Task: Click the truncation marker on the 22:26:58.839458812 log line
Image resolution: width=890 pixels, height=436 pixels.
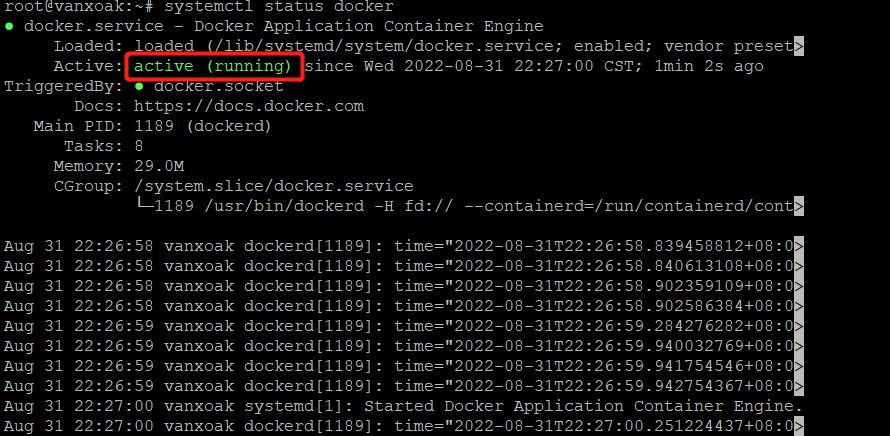Action: 797,246
